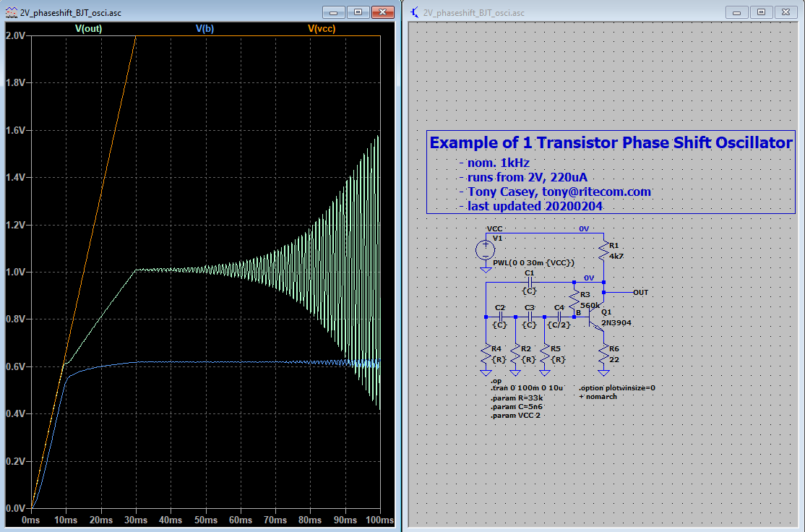The height and width of the screenshot is (532, 805).
Task: Select capacitor C2 symbol
Action: pos(501,317)
